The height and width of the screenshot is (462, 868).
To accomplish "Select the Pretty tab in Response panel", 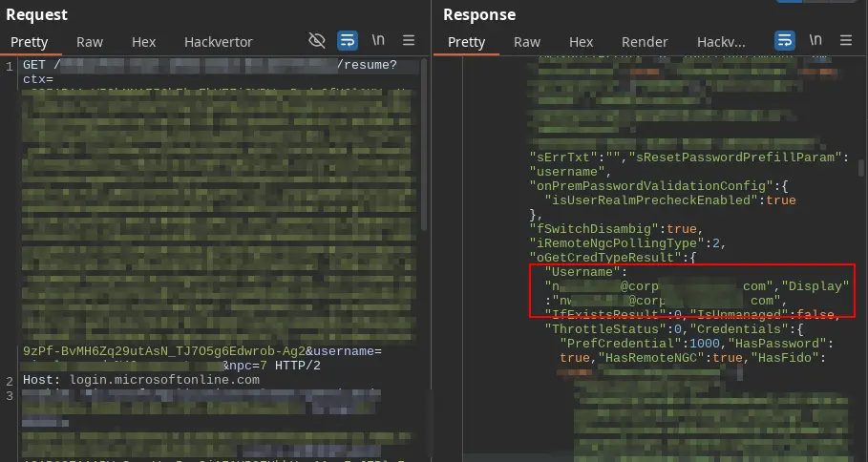I will pyautogui.click(x=466, y=42).
